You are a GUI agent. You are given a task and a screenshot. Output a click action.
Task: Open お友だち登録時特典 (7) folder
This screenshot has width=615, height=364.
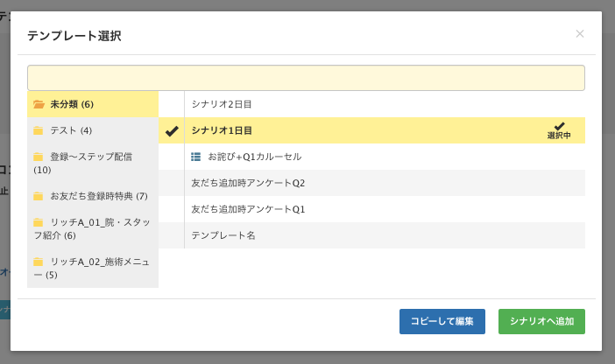[x=98, y=196]
